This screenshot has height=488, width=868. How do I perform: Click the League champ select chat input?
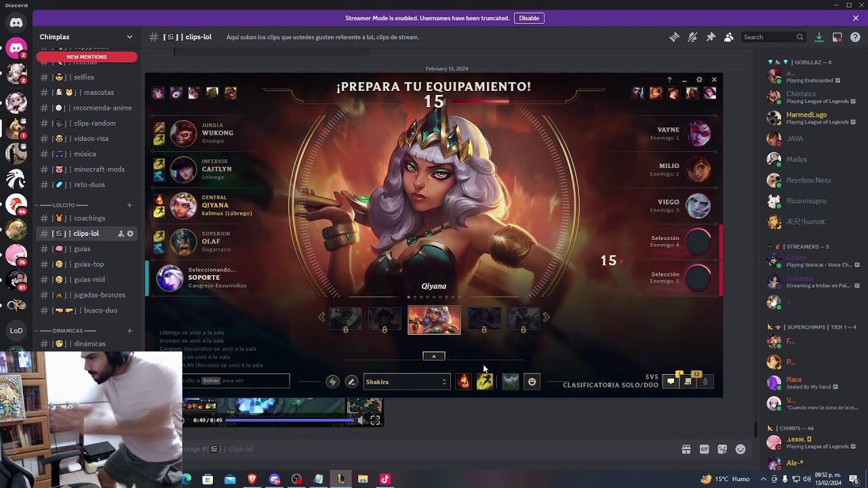pyautogui.click(x=236, y=381)
